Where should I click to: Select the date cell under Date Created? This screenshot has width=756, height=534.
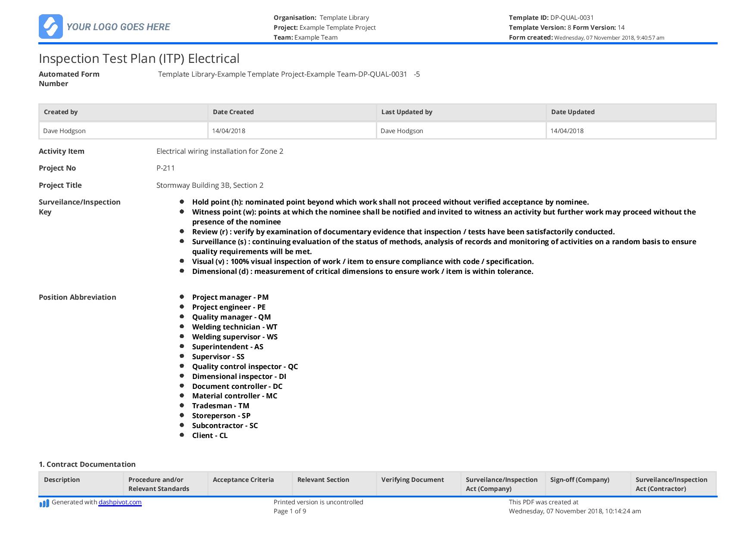[x=228, y=131]
